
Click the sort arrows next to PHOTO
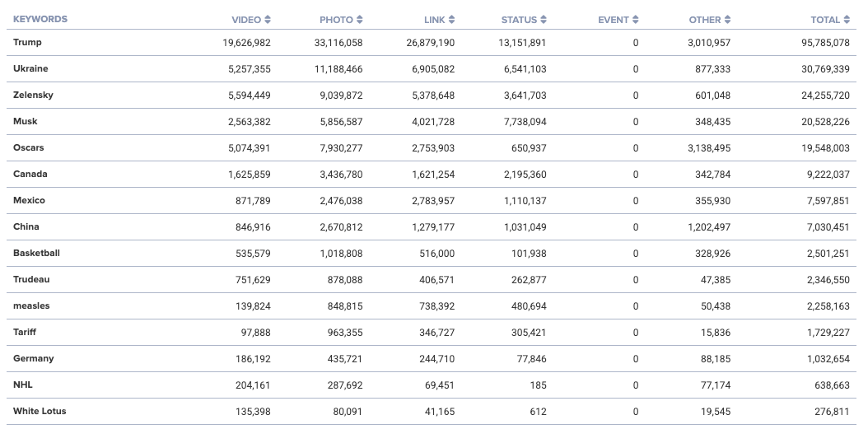coord(360,20)
